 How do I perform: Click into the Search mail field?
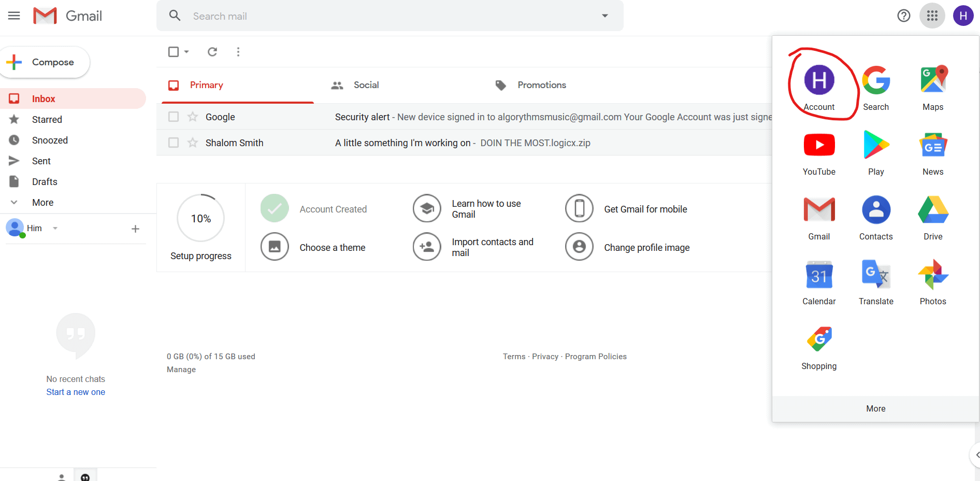(x=390, y=16)
